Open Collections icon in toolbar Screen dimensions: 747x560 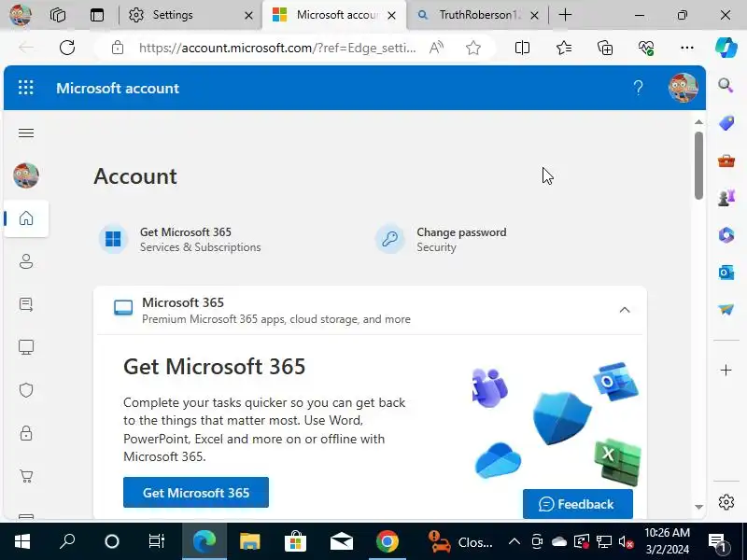pos(605,48)
